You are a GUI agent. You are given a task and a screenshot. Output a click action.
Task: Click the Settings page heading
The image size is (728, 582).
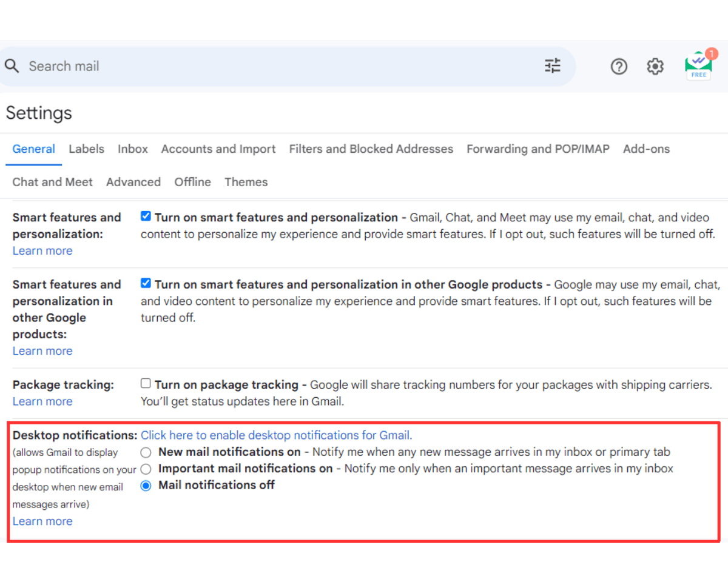pos(39,113)
